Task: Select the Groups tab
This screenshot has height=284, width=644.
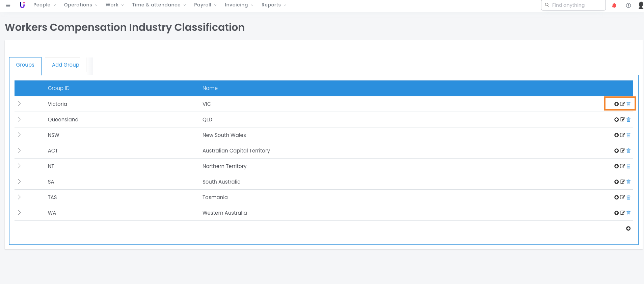Action: (x=25, y=65)
